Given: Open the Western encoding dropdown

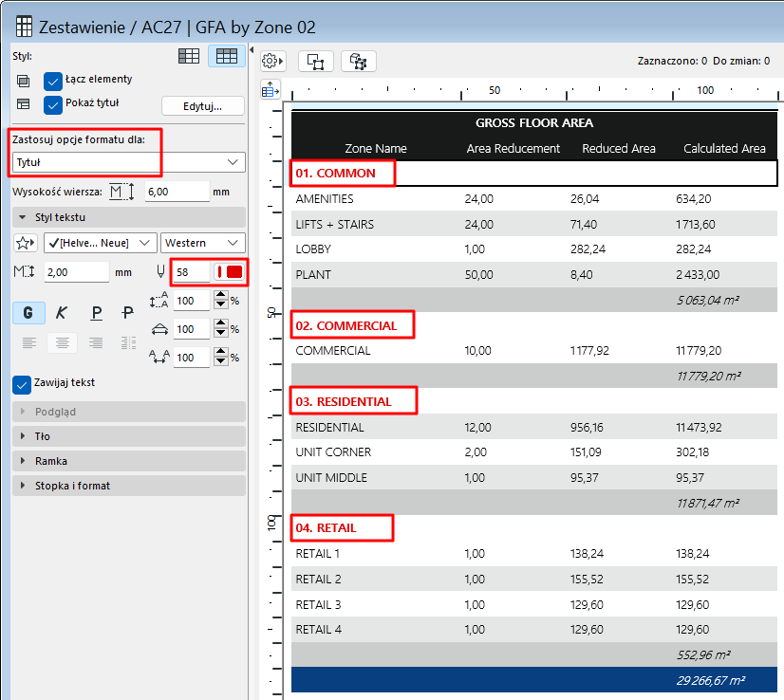Looking at the screenshot, I should click(203, 243).
